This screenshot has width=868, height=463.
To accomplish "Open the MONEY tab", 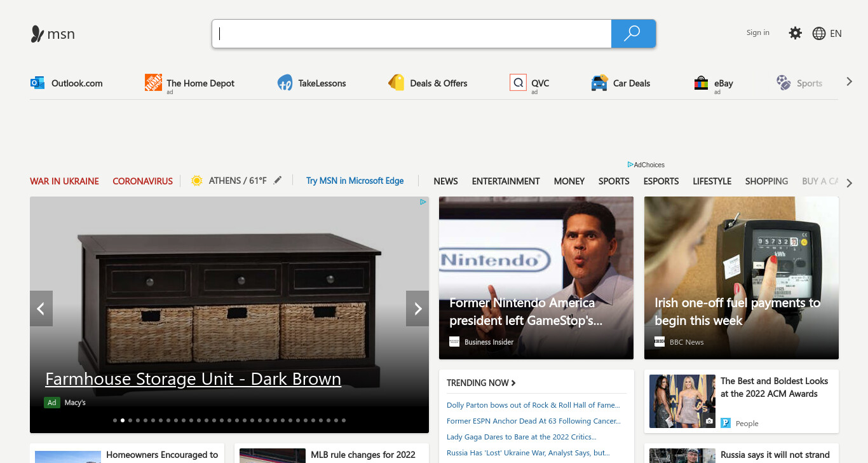I will coord(569,181).
